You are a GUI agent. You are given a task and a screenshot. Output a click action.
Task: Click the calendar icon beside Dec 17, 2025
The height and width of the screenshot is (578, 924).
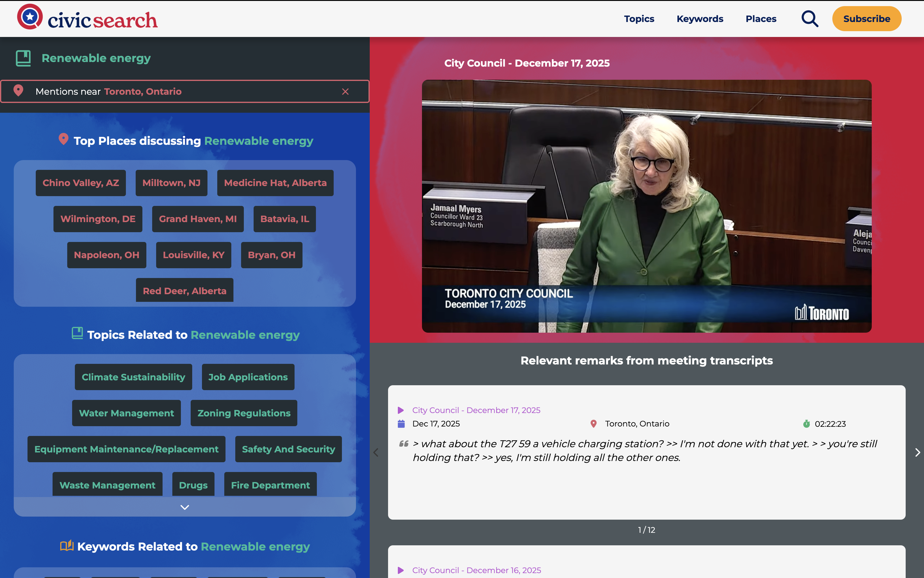coord(401,423)
